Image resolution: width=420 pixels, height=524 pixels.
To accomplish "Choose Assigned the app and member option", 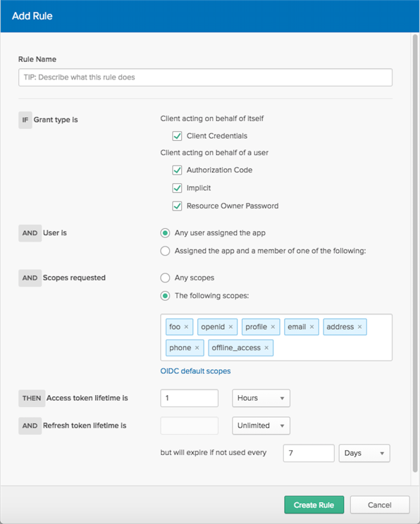I will (x=165, y=251).
